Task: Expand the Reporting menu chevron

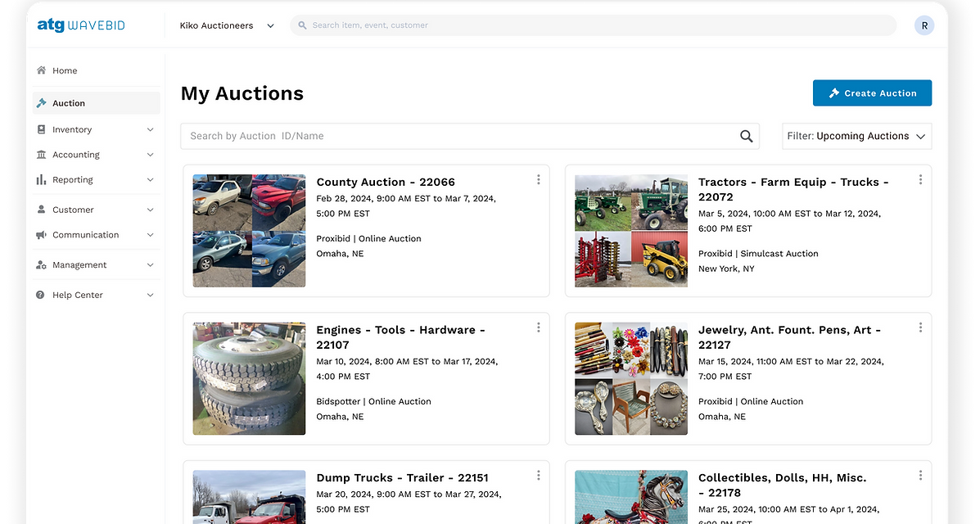Action: click(x=150, y=179)
